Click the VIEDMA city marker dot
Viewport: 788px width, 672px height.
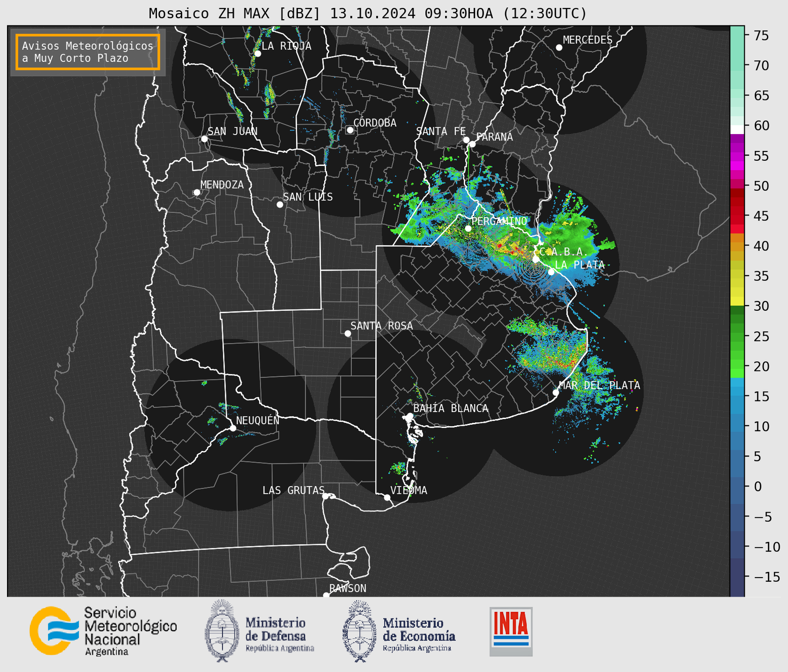[x=387, y=497]
